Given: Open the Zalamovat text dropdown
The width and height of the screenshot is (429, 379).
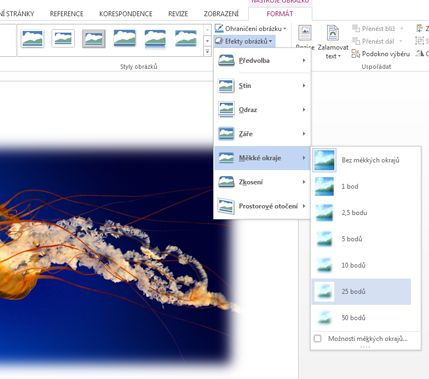Looking at the screenshot, I should [333, 42].
